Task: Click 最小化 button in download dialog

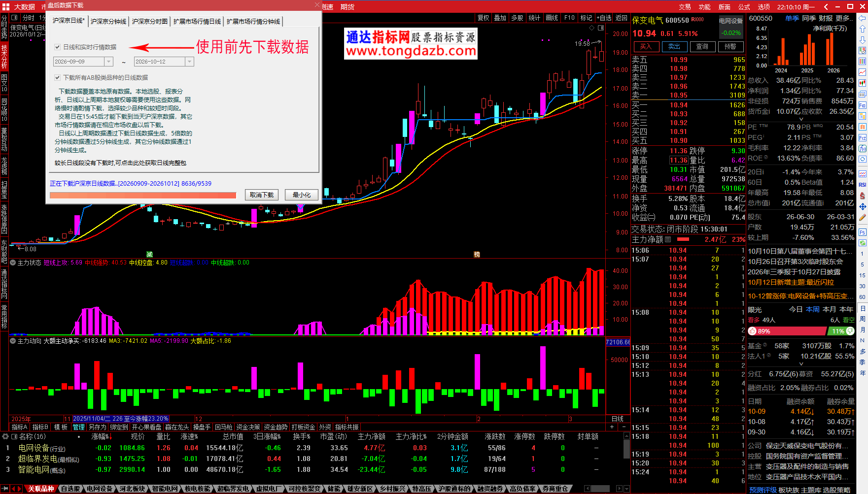Action: [302, 195]
